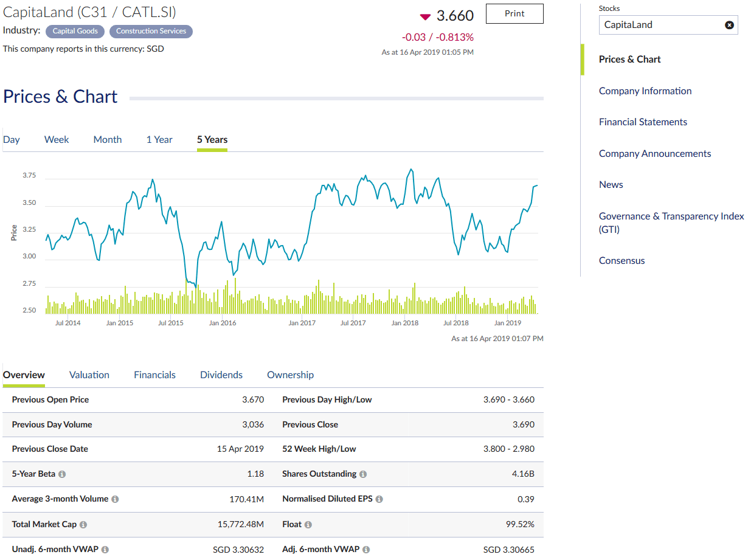Show the Day price chart
The height and width of the screenshot is (560, 748).
pos(11,139)
